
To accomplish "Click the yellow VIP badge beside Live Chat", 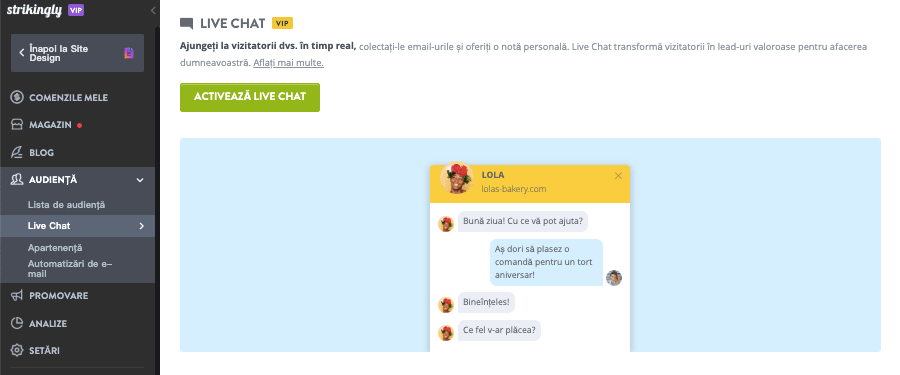I will (282, 24).
